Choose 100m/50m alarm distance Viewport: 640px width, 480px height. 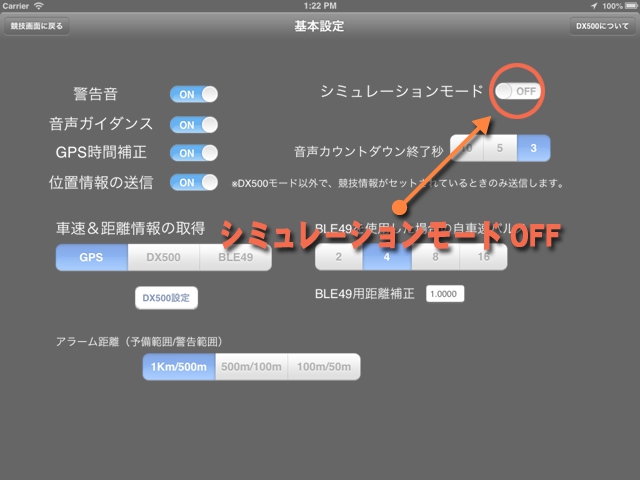pyautogui.click(x=323, y=367)
